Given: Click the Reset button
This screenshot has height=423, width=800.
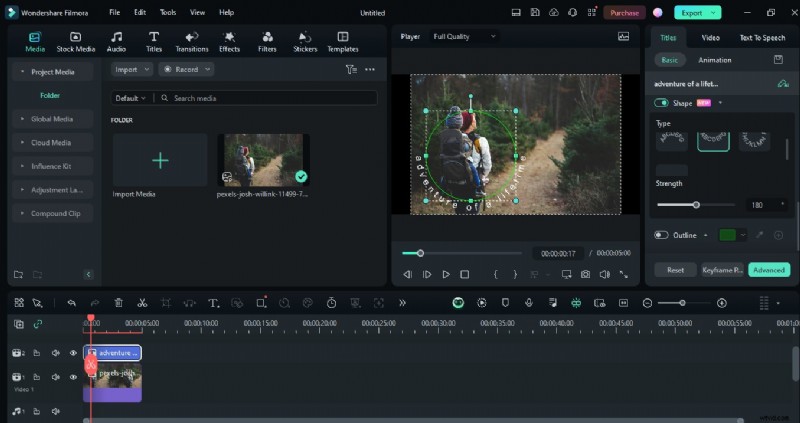Looking at the screenshot, I should click(675, 270).
